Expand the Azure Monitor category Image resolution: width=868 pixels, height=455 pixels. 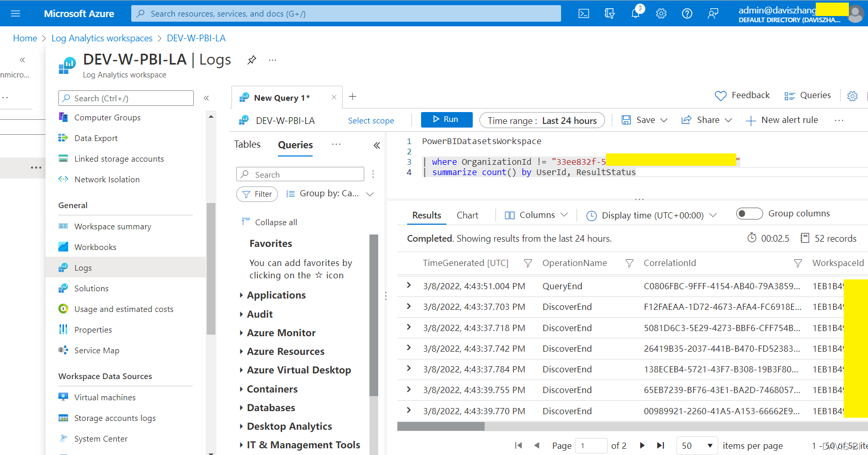click(281, 333)
